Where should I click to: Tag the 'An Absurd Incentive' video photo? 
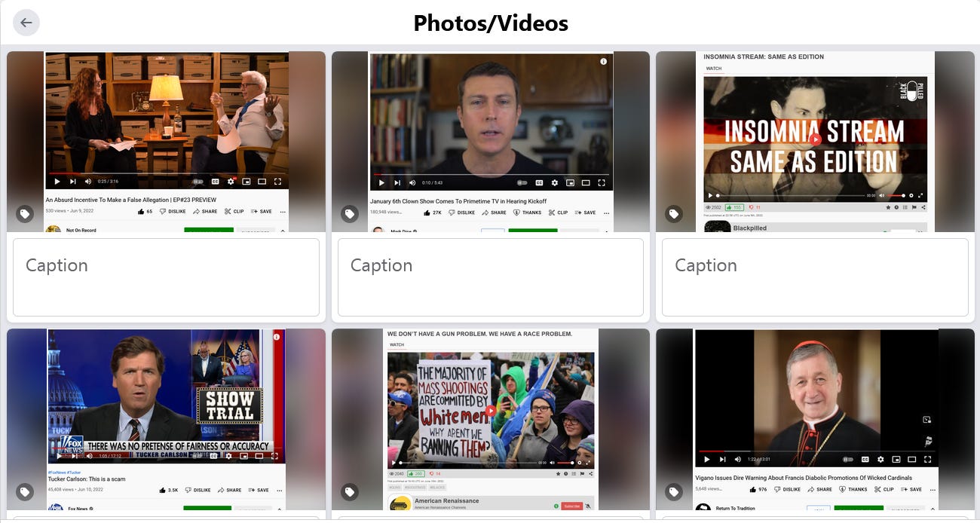(x=25, y=214)
